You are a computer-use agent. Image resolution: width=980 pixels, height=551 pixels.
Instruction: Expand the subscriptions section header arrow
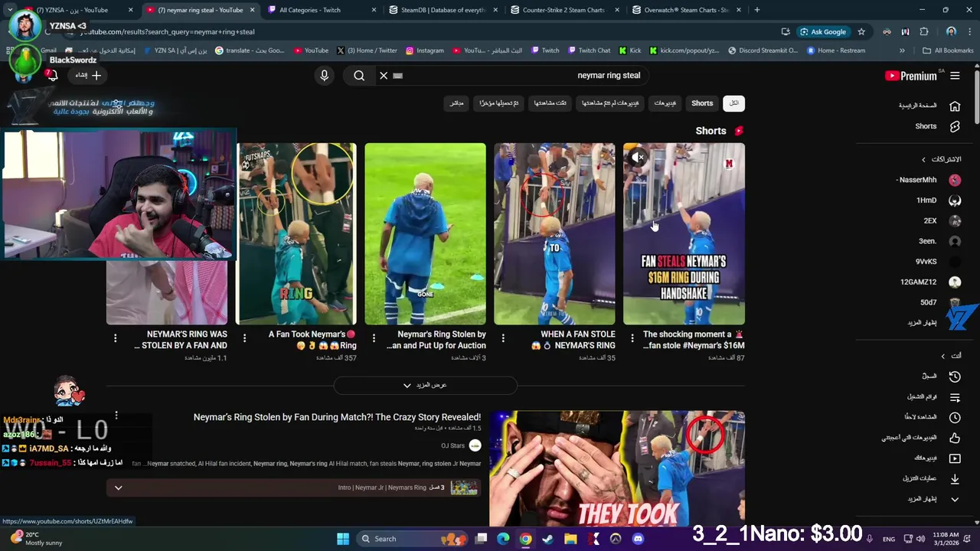tap(923, 159)
